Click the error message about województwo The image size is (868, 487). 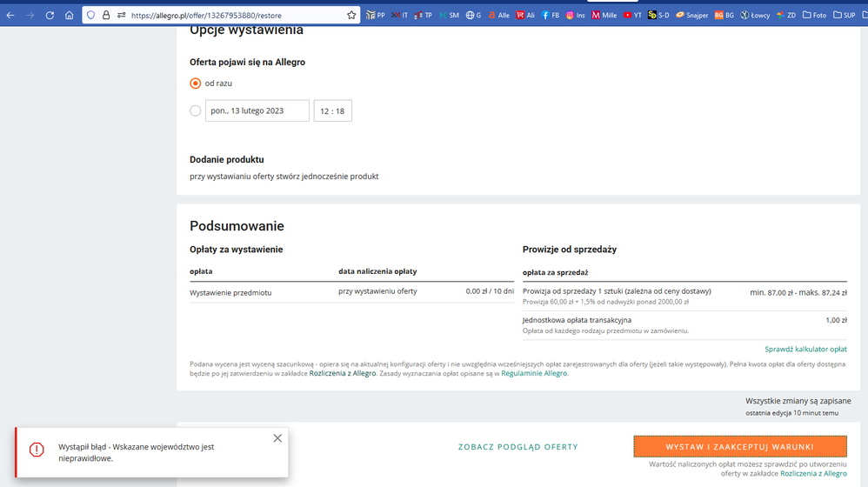(x=137, y=453)
